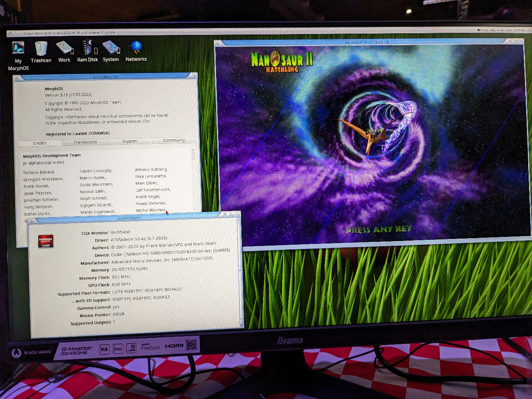Click the GraphicBoards scrollbar down arrow
532x399 pixels.
tap(241, 321)
